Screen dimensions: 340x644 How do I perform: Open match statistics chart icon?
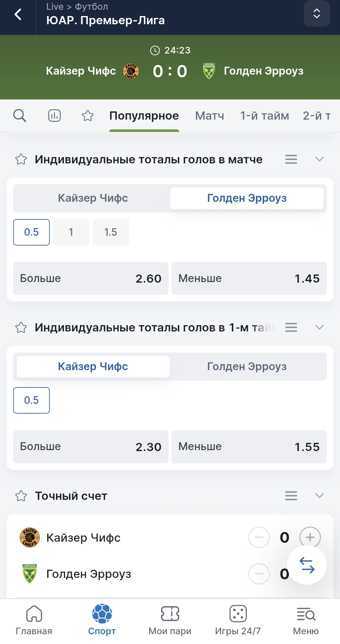tap(54, 116)
